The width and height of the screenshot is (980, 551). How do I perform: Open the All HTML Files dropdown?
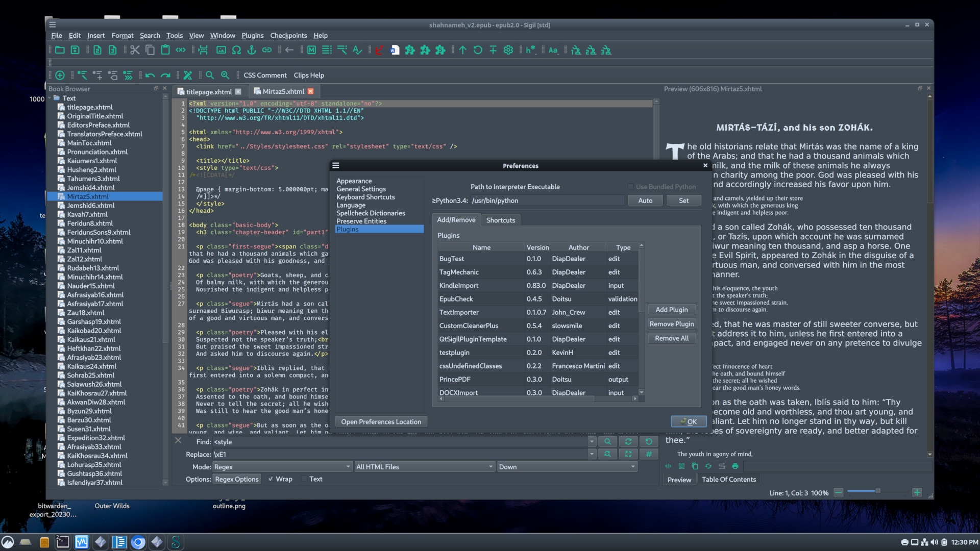(x=425, y=467)
